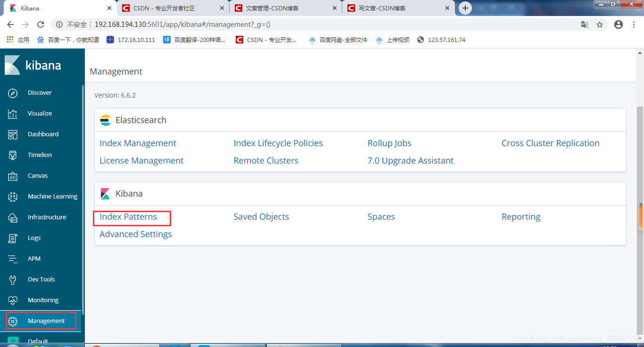Open the APM icon in sidebar
The height and width of the screenshot is (347, 644).
coord(13,259)
